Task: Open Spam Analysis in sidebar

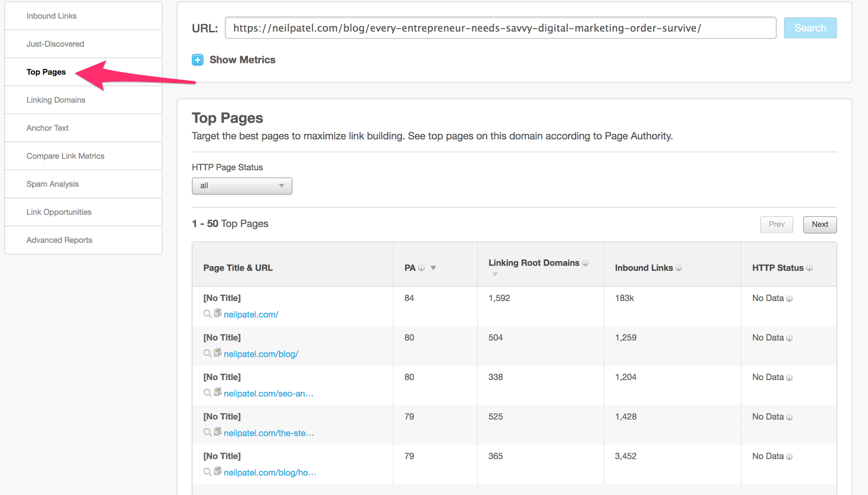Action: click(84, 184)
